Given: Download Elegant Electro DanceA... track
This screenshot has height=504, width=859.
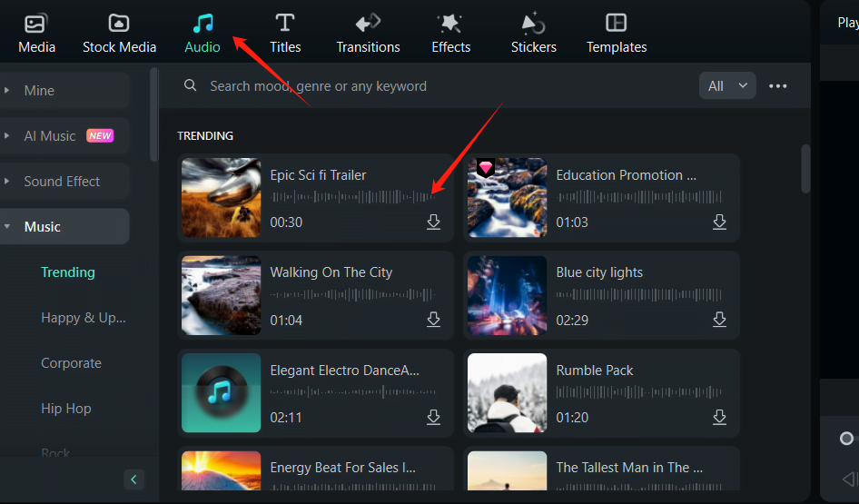Looking at the screenshot, I should [x=433, y=417].
